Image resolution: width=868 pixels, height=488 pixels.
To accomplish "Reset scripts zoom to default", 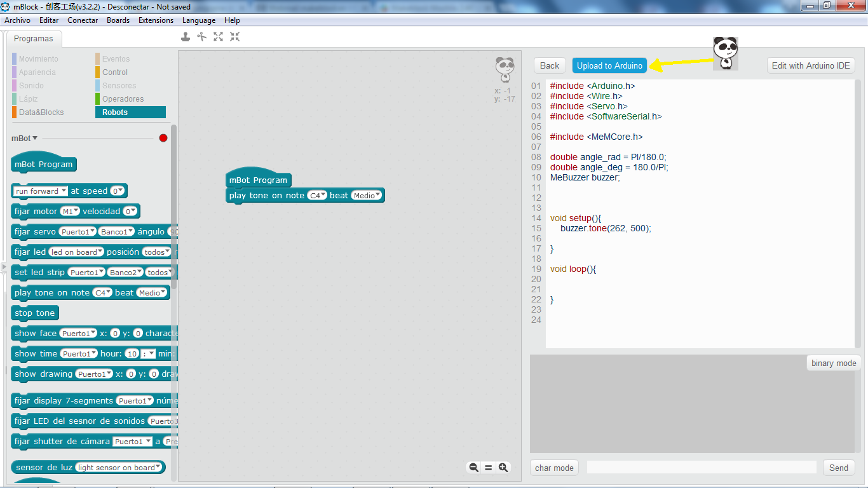I will [x=489, y=467].
